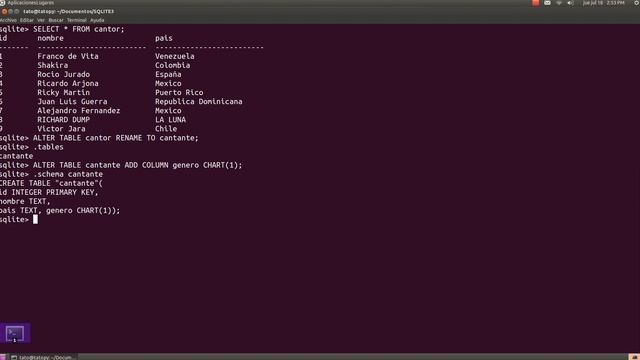Viewport: 640px width, 360px height.
Task: Click the 'id INTEGER PRIMARY KEY,' line
Action: coord(49,192)
